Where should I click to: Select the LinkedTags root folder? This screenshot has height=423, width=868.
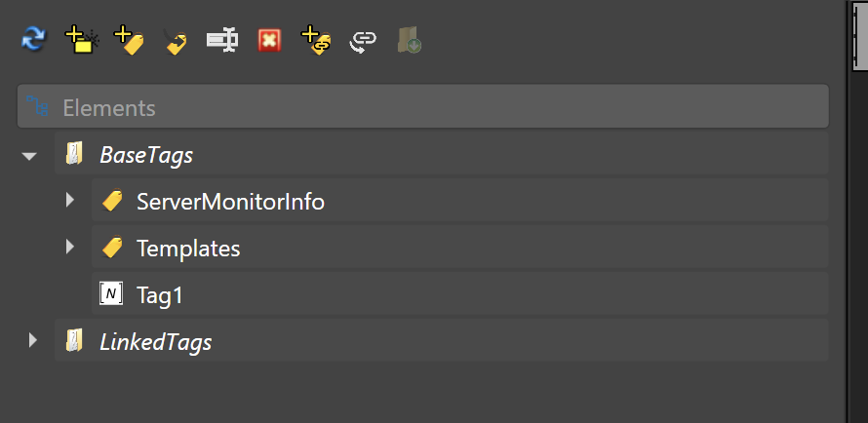click(441, 340)
